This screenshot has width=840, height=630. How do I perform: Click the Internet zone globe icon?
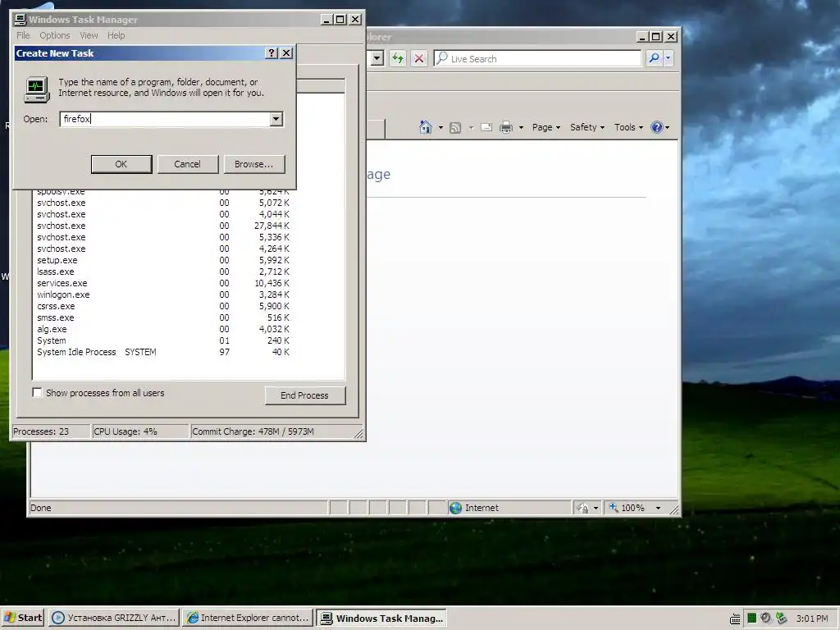click(455, 508)
